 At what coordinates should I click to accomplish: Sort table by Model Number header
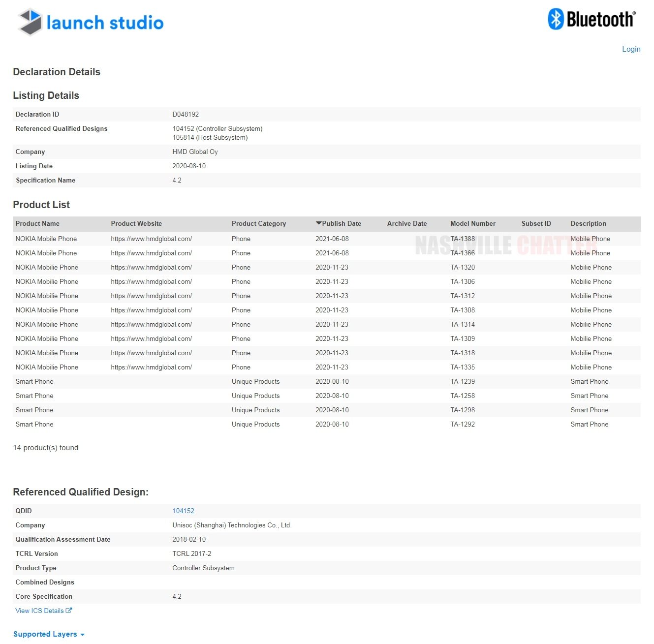pyautogui.click(x=472, y=223)
